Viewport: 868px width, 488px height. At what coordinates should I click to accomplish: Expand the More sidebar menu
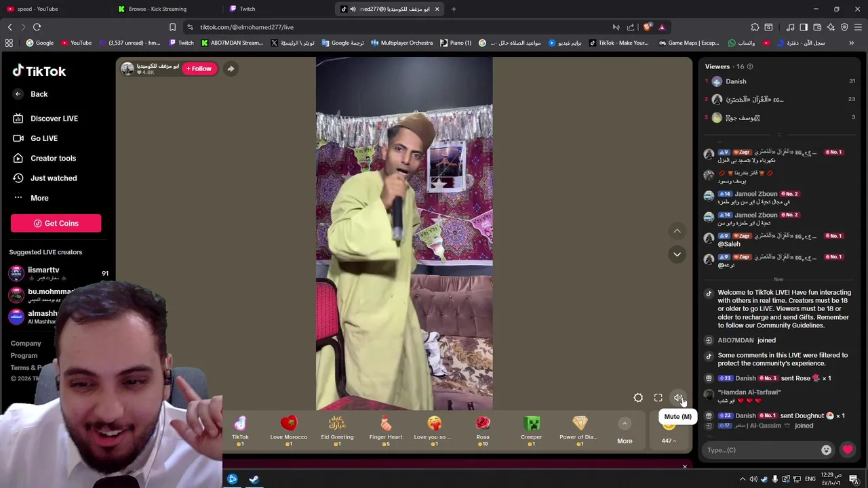click(31, 198)
